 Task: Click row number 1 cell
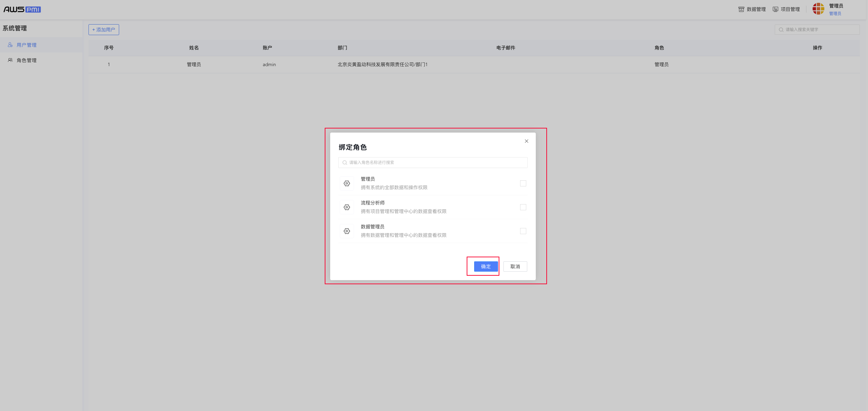click(109, 64)
